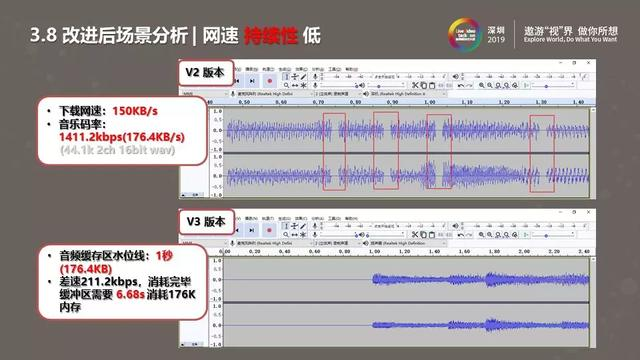The width and height of the screenshot is (640, 360).
Task: Adjust playback volume slider in V2 window
Action: pos(386,86)
